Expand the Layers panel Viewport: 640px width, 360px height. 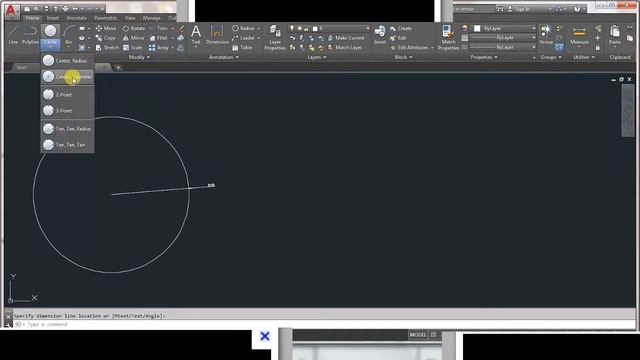(x=316, y=57)
